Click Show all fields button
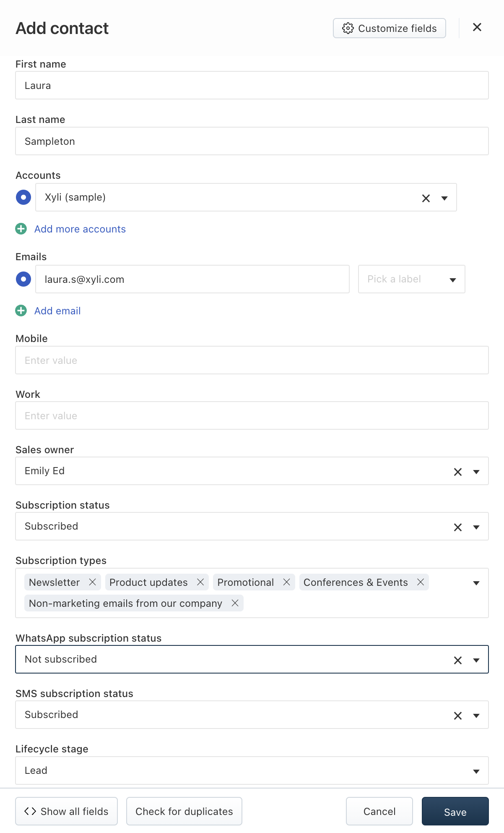Screen dimensions: 504x833 pos(66,811)
